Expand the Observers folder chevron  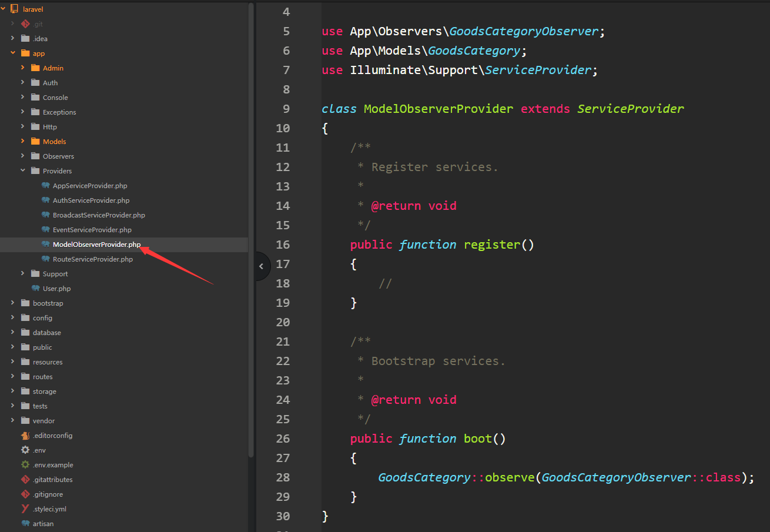coord(23,156)
